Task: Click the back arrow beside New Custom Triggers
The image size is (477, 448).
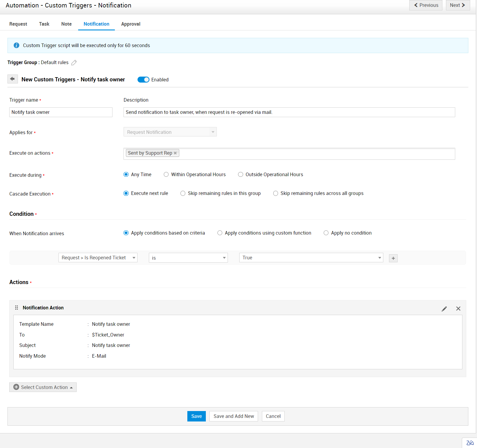Action: (x=13, y=79)
